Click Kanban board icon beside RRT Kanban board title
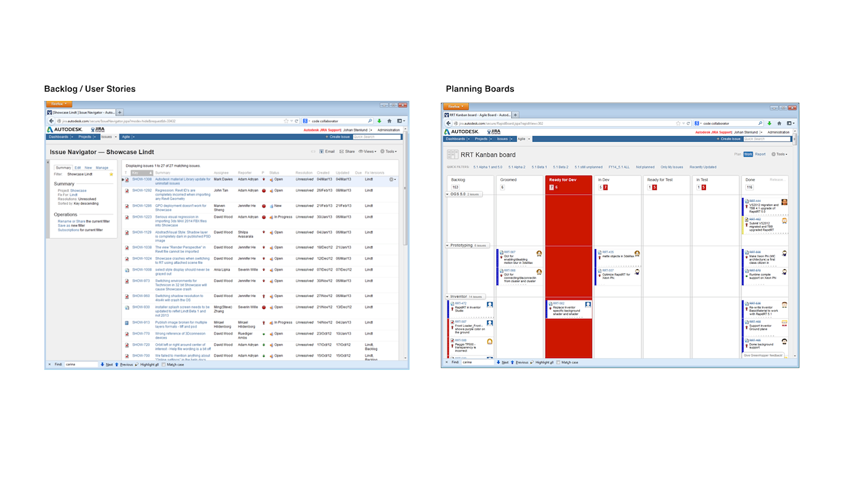Image resolution: width=868 pixels, height=487 pixels. pos(452,155)
